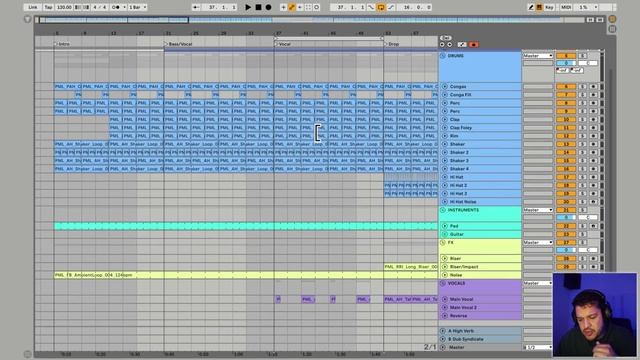
Task: Enable Key map mode
Action: [x=549, y=7]
